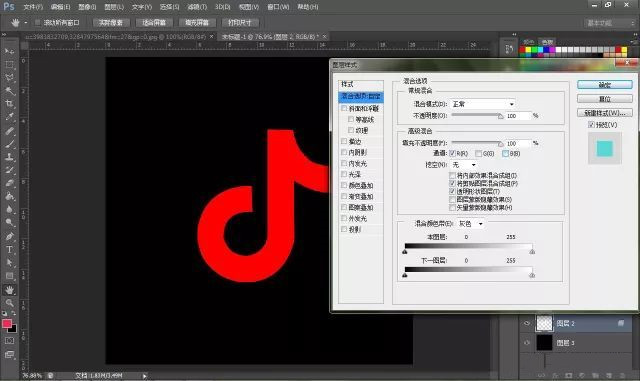640x381 pixels.
Task: Toggle the 预览 (Preview) checkbox
Action: 591,125
